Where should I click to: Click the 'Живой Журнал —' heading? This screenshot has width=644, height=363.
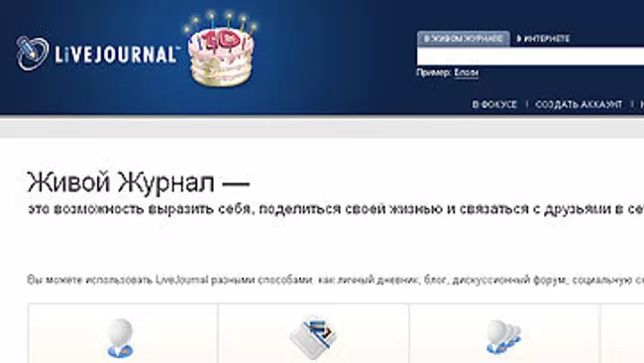click(139, 182)
